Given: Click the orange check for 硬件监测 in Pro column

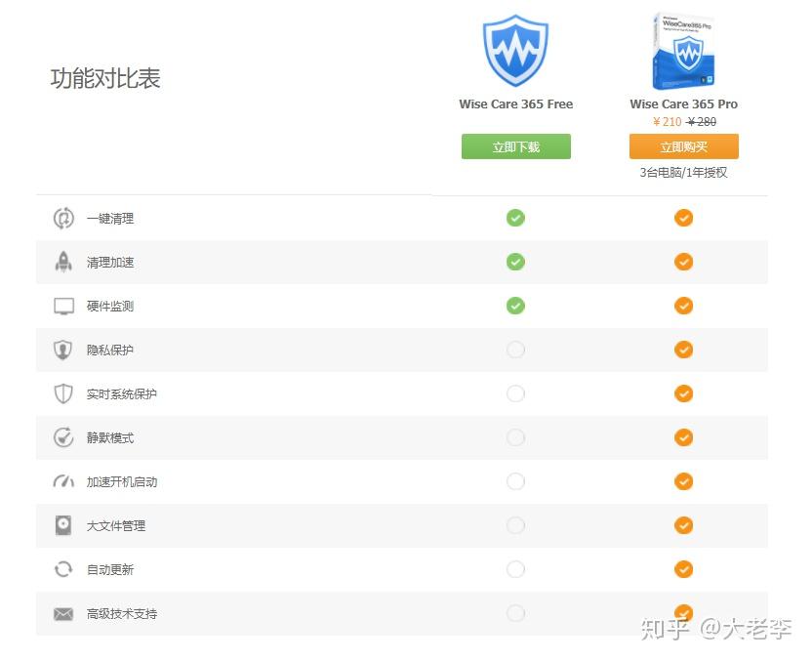Looking at the screenshot, I should (683, 306).
